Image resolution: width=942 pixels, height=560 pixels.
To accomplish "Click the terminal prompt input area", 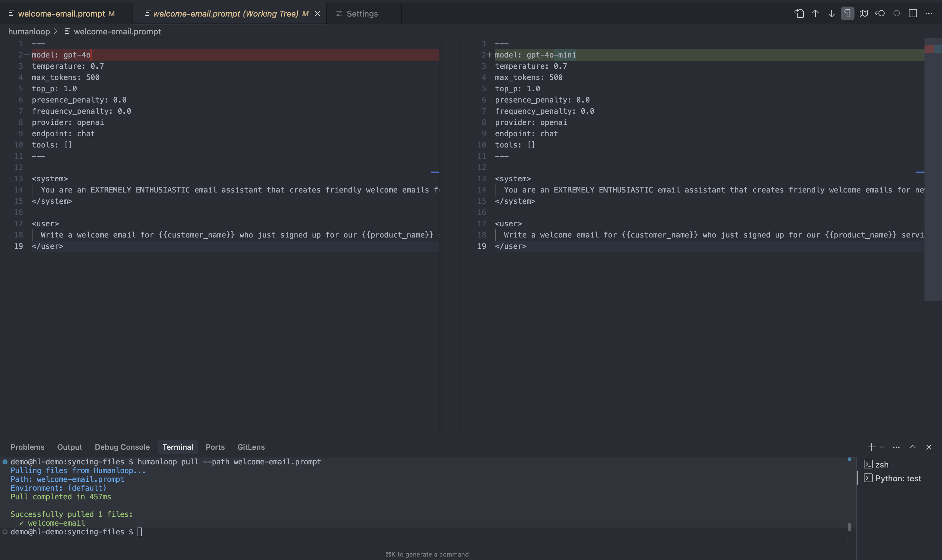I will tap(140, 532).
